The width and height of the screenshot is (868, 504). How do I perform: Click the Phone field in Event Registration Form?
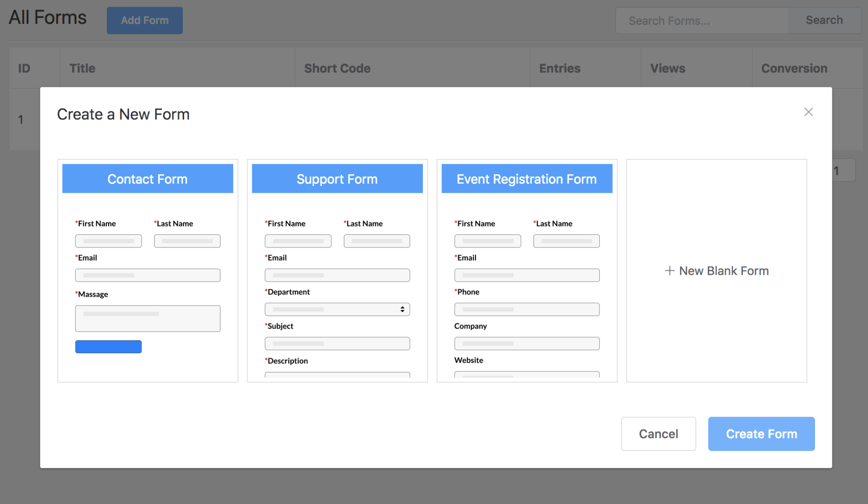click(x=527, y=310)
